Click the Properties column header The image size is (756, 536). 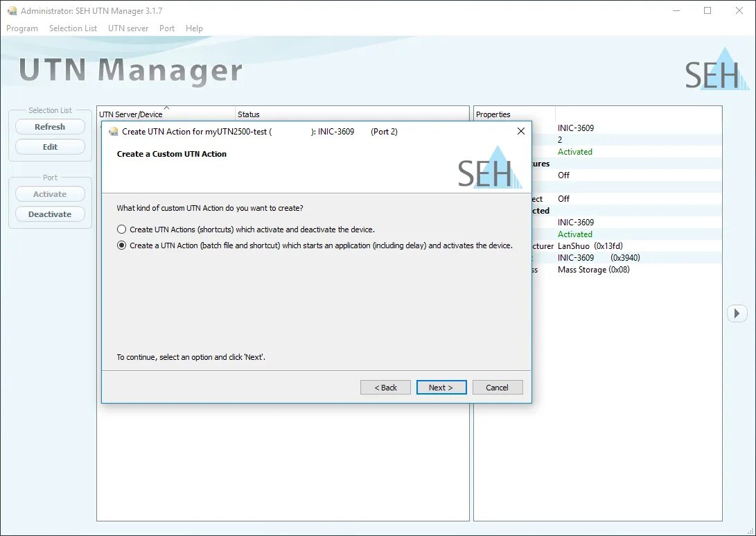(x=514, y=114)
